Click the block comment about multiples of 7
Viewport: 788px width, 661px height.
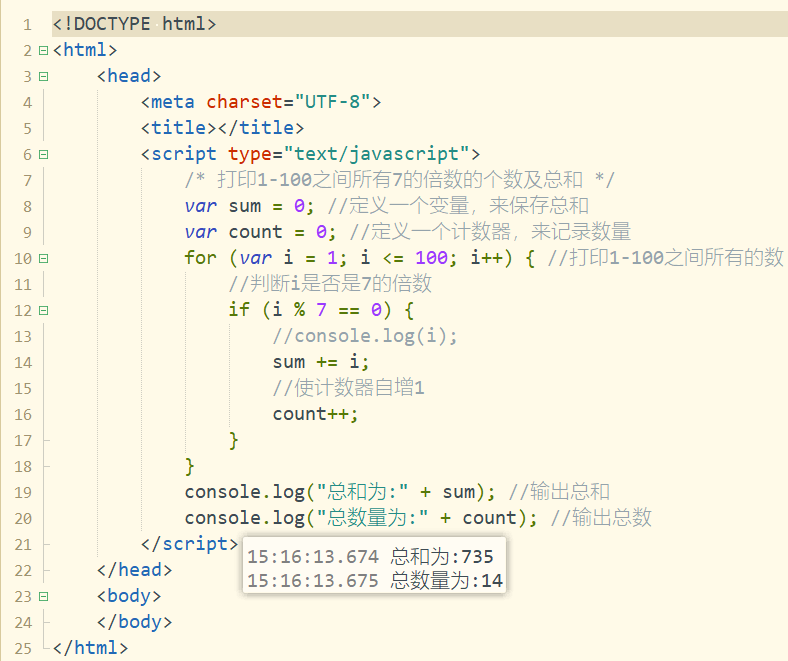(x=400, y=179)
